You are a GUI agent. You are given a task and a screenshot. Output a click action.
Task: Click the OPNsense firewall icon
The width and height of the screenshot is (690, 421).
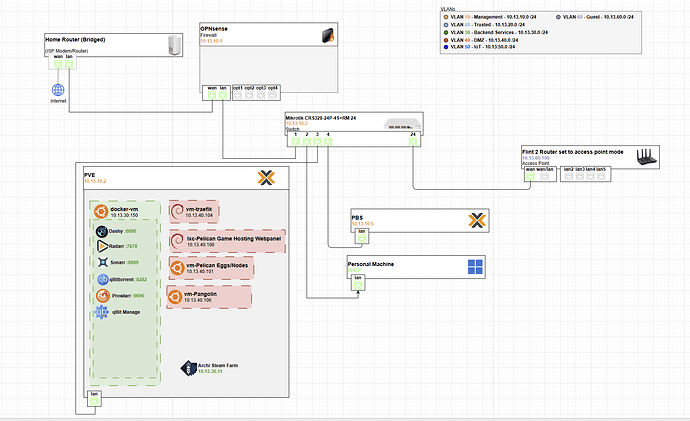[x=324, y=37]
